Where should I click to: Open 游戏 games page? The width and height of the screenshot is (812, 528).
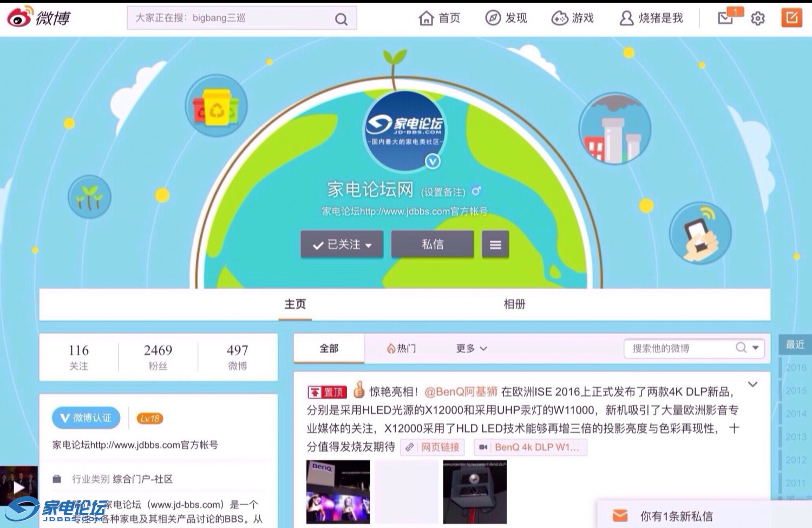pyautogui.click(x=573, y=18)
